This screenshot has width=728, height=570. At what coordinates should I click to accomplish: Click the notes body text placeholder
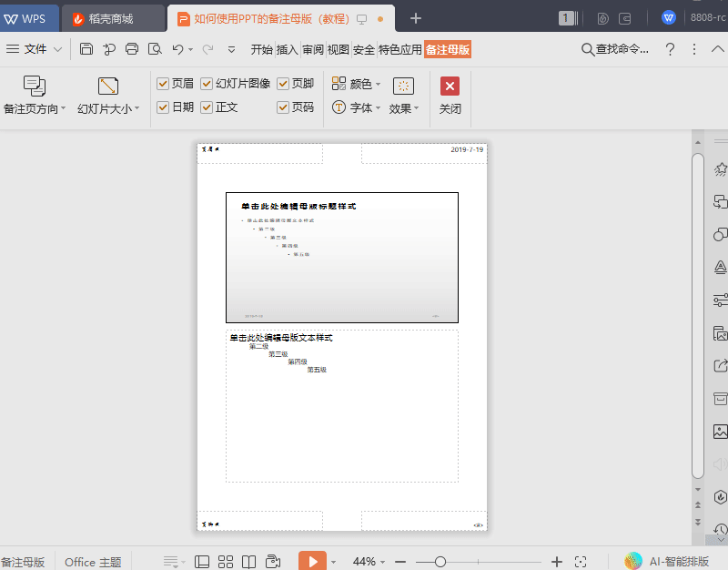[342, 406]
